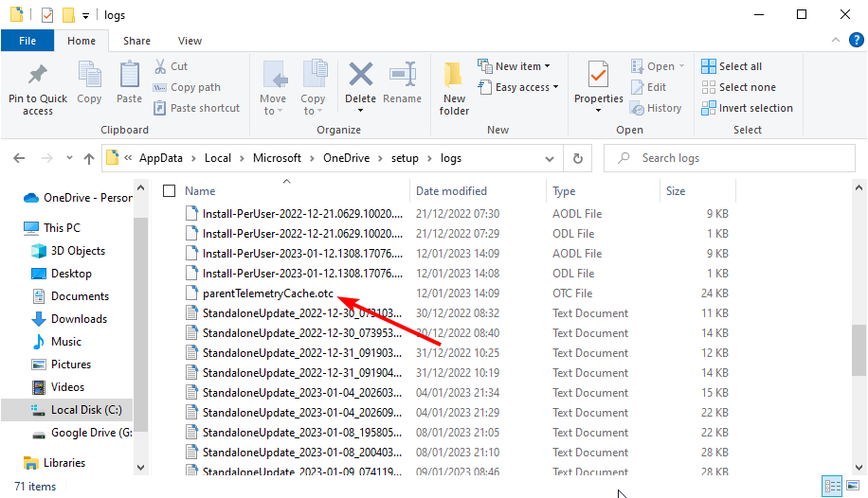Click the Copy path command

coord(187,87)
